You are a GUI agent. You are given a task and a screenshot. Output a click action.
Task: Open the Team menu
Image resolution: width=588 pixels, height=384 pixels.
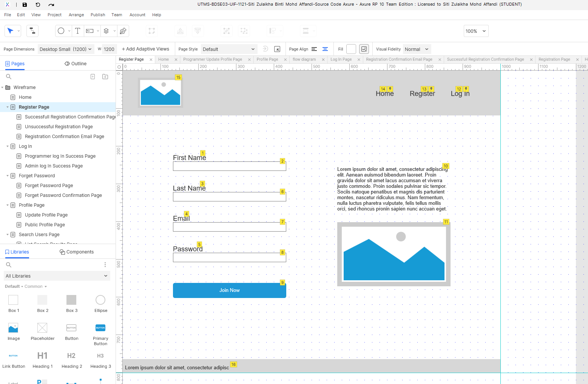(x=117, y=15)
